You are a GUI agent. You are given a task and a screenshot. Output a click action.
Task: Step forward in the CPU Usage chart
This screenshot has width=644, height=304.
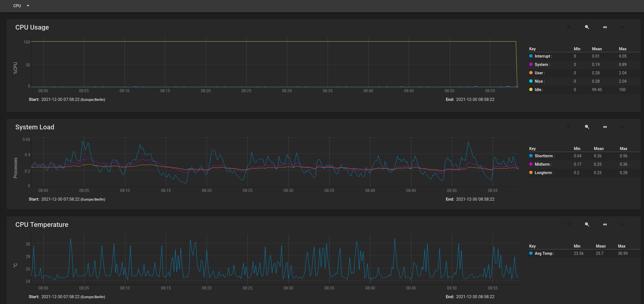622,27
